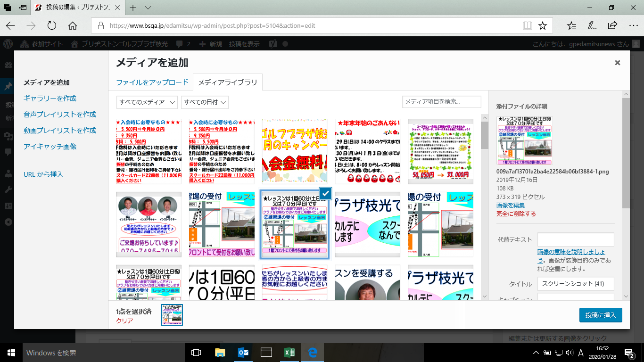644x362 pixels.
Task: Add page to favorites star icon
Action: click(543, 25)
